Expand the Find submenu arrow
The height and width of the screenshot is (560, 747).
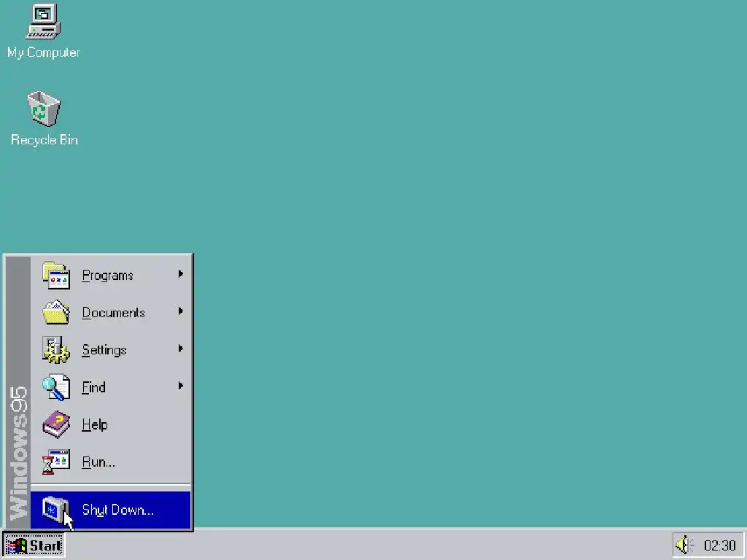pyautogui.click(x=181, y=385)
